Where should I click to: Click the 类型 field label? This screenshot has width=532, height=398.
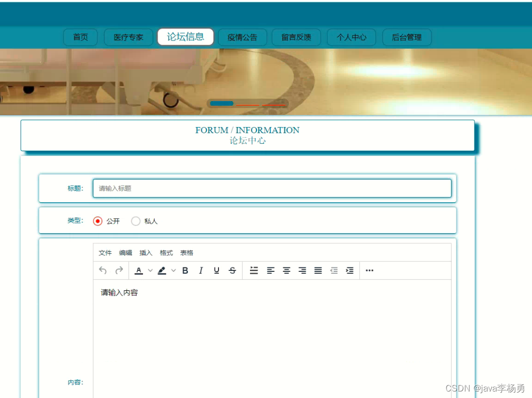pos(75,220)
